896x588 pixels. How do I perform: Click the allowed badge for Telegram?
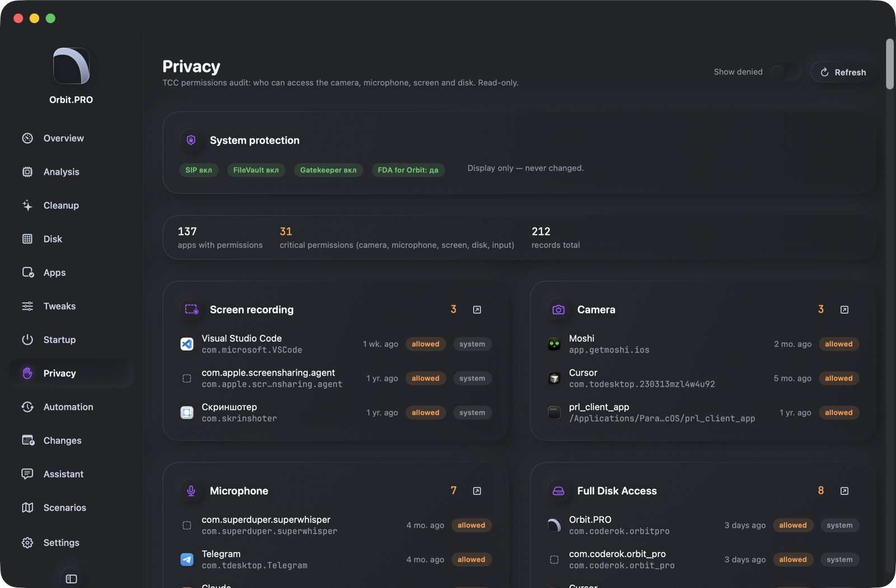pyautogui.click(x=472, y=559)
